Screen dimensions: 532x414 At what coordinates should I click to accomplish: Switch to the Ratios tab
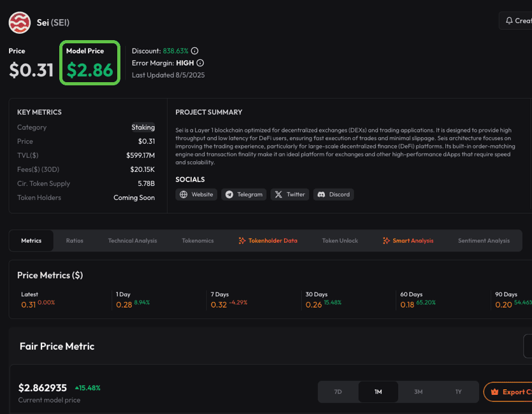75,241
